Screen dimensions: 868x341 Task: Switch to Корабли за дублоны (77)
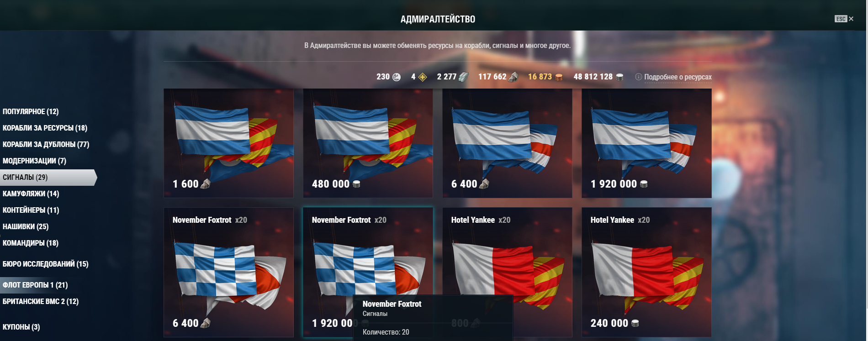46,144
